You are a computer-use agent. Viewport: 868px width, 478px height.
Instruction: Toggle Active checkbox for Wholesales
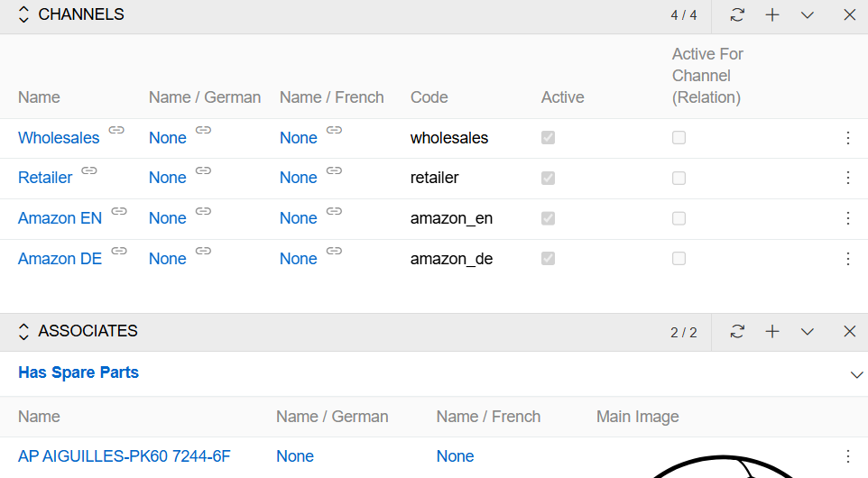point(548,138)
